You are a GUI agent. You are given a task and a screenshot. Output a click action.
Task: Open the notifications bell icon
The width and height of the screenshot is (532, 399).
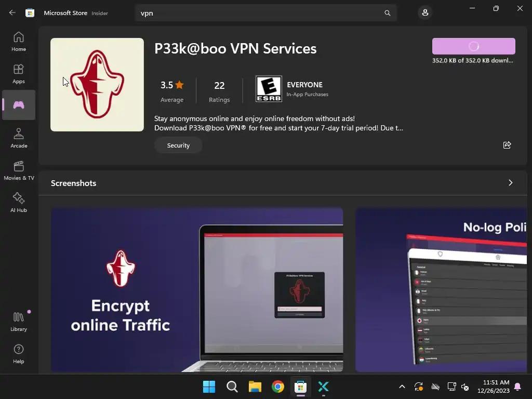coord(518,387)
